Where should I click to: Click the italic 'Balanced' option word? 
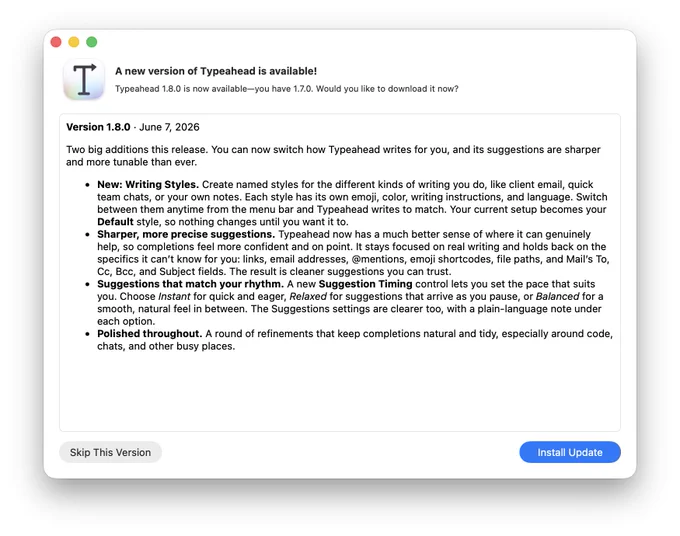pyautogui.click(x=557, y=297)
